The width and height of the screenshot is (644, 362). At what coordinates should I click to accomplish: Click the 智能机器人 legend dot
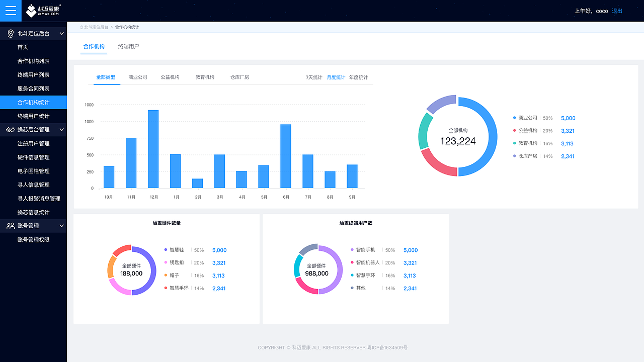tap(352, 262)
